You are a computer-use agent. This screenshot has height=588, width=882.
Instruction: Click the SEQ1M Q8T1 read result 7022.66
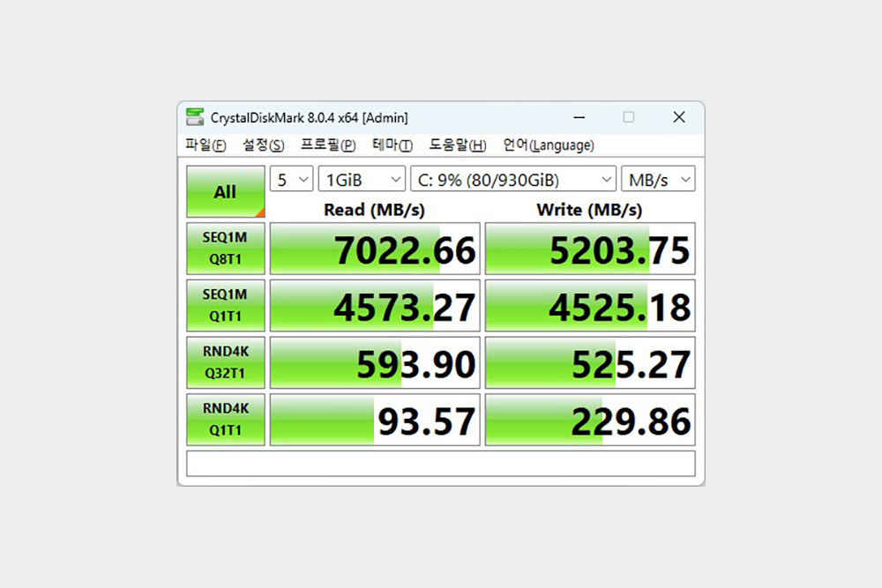pos(375,249)
